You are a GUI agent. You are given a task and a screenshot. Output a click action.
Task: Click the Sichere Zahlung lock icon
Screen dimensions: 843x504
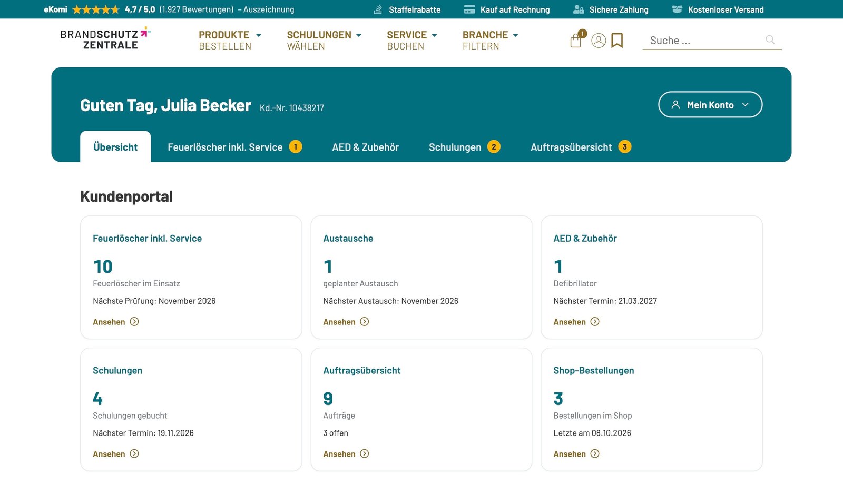pos(579,9)
